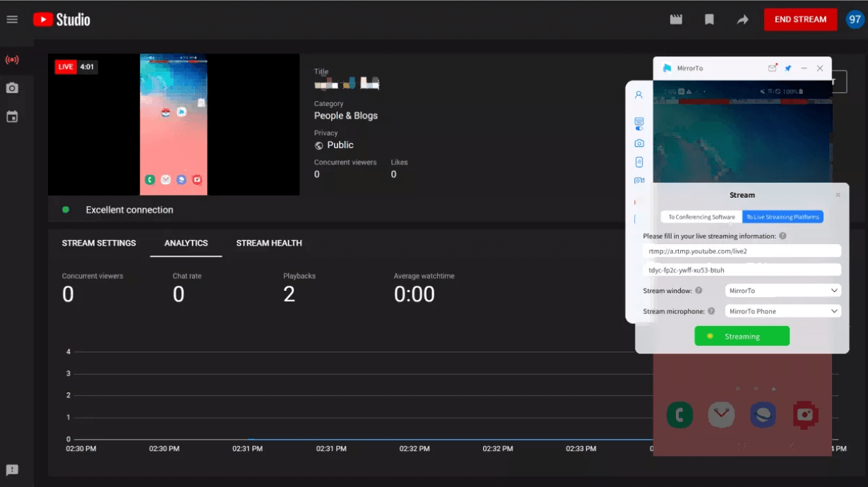Click the live stream preview thumbnail
The image size is (868, 487).
pyautogui.click(x=174, y=124)
